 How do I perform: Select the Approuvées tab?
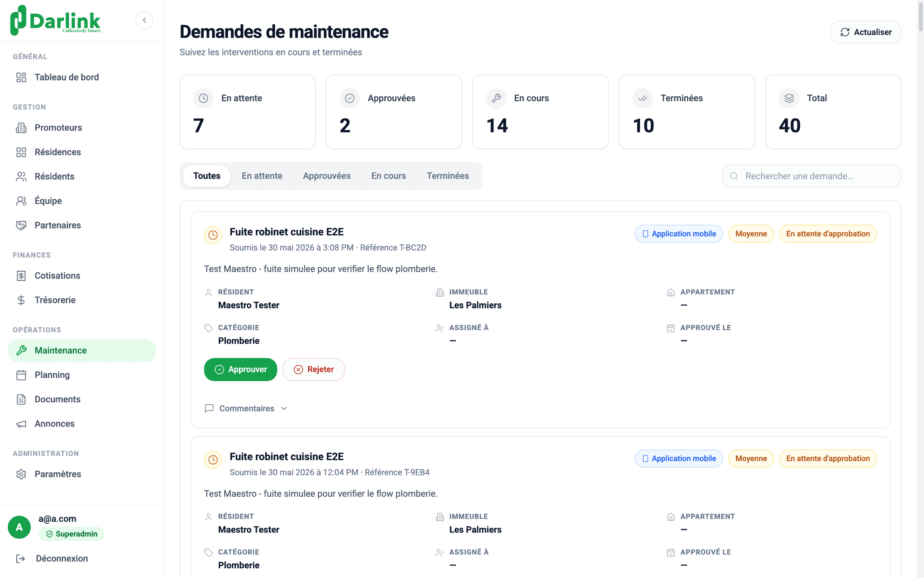pos(326,176)
